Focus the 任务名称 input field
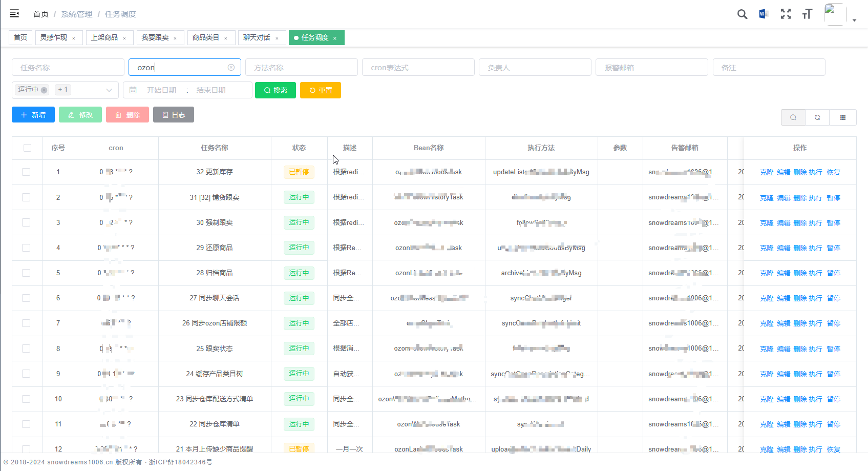The height and width of the screenshot is (471, 868). tap(68, 68)
